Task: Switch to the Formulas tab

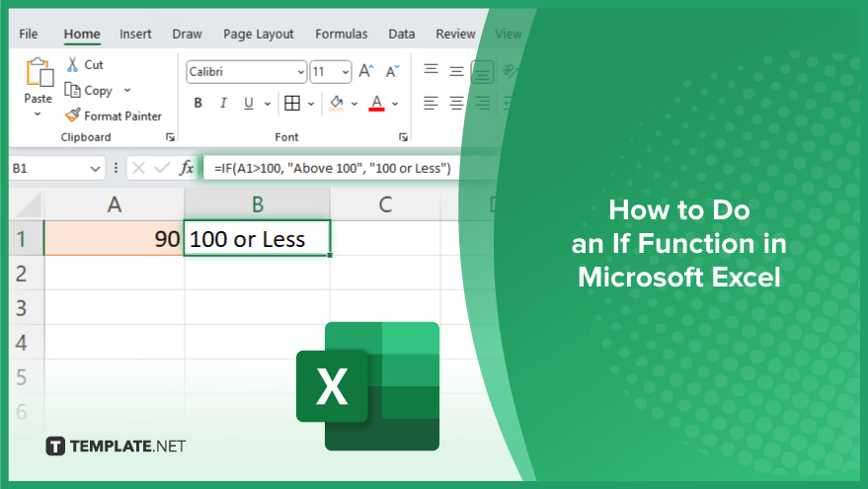Action: tap(341, 34)
